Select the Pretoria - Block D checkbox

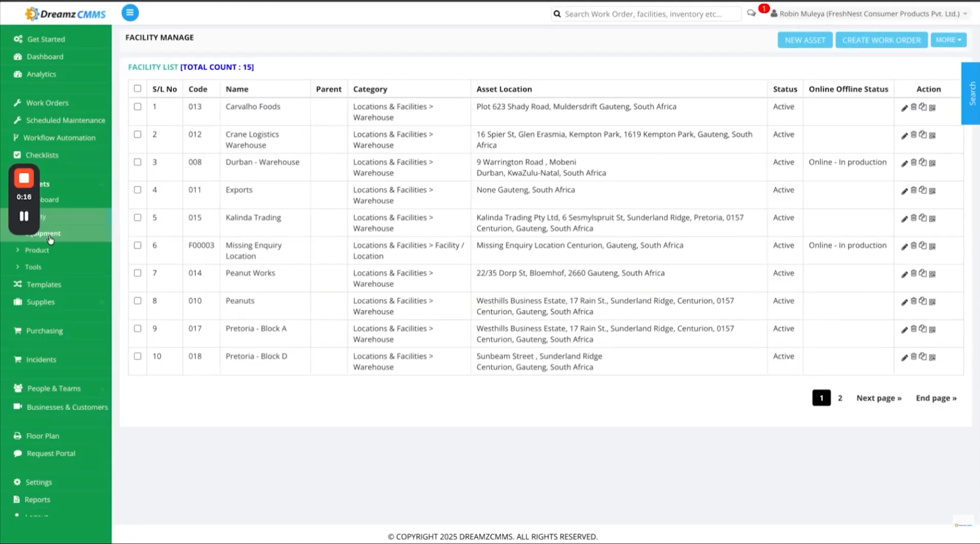[x=137, y=356]
